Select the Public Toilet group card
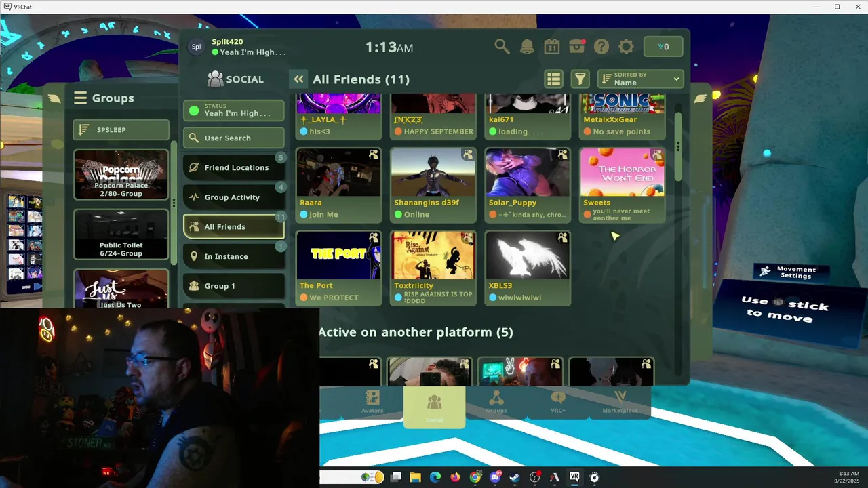Screen dimensions: 868x488 [x=121, y=235]
